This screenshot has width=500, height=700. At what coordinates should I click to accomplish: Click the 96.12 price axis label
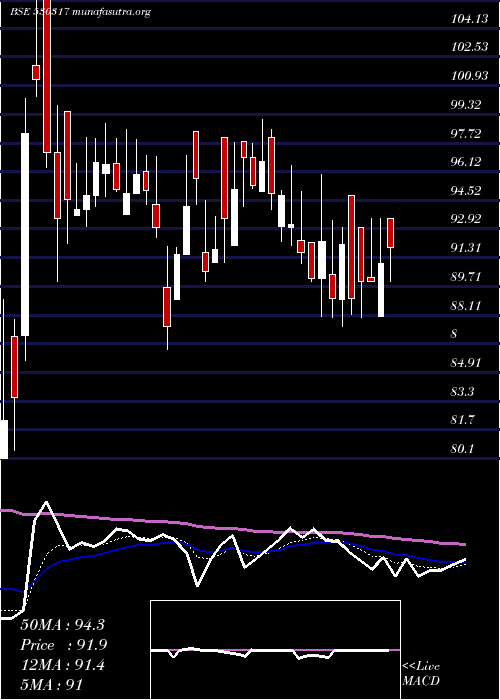(x=466, y=162)
